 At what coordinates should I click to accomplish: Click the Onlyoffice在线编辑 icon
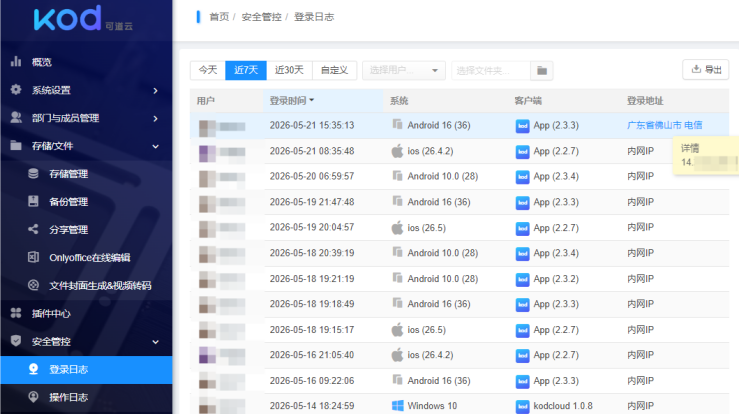(x=33, y=257)
